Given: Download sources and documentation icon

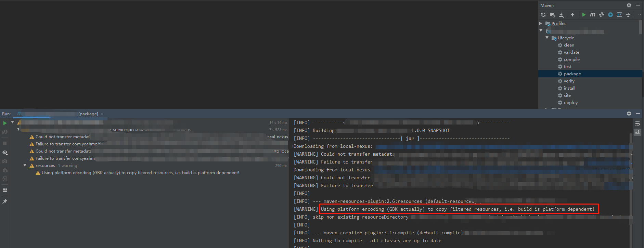Looking at the screenshot, I should tap(562, 15).
